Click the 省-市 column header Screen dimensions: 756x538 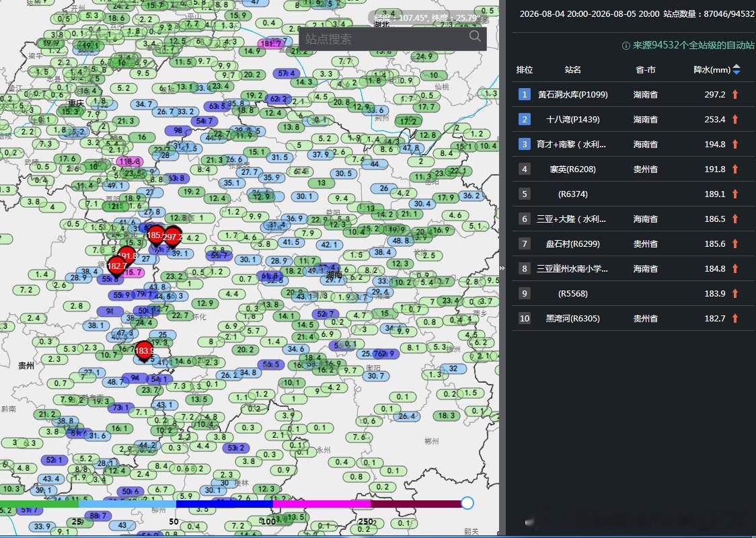646,70
